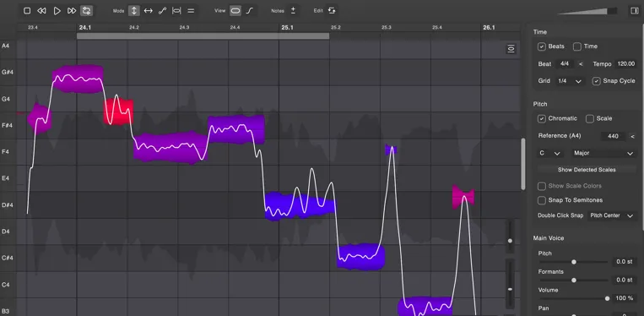Screen dimensions: 644x316
Task: Toggle the Snap Cycle checkbox
Action: click(x=597, y=81)
